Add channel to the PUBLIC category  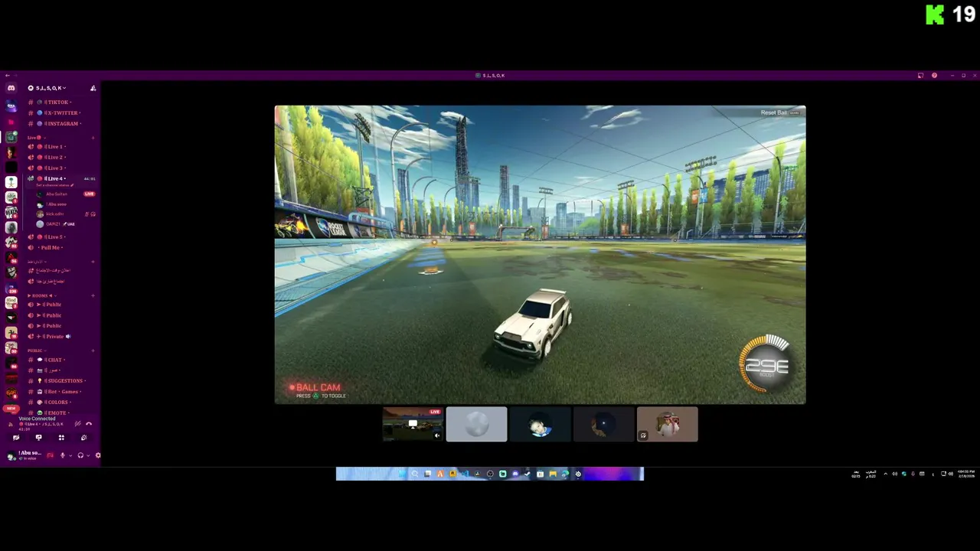(x=93, y=350)
